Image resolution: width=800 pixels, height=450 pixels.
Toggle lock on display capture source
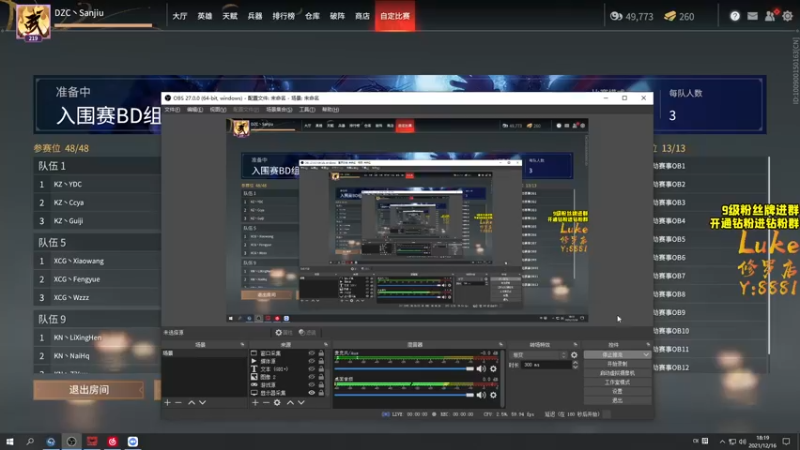pos(321,393)
